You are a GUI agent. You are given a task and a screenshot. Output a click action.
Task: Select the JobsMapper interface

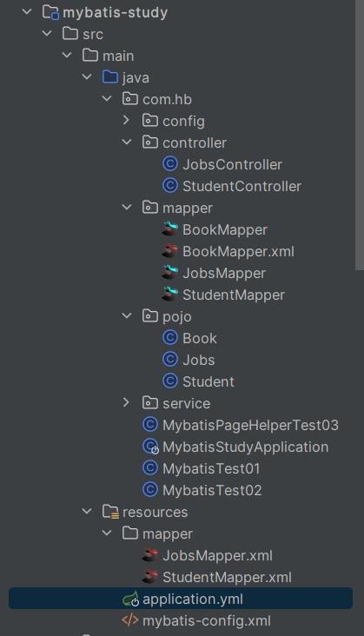coord(224,273)
